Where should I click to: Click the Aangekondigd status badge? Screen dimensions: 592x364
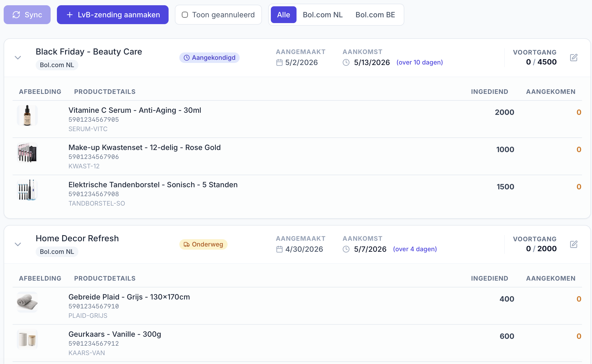point(209,58)
